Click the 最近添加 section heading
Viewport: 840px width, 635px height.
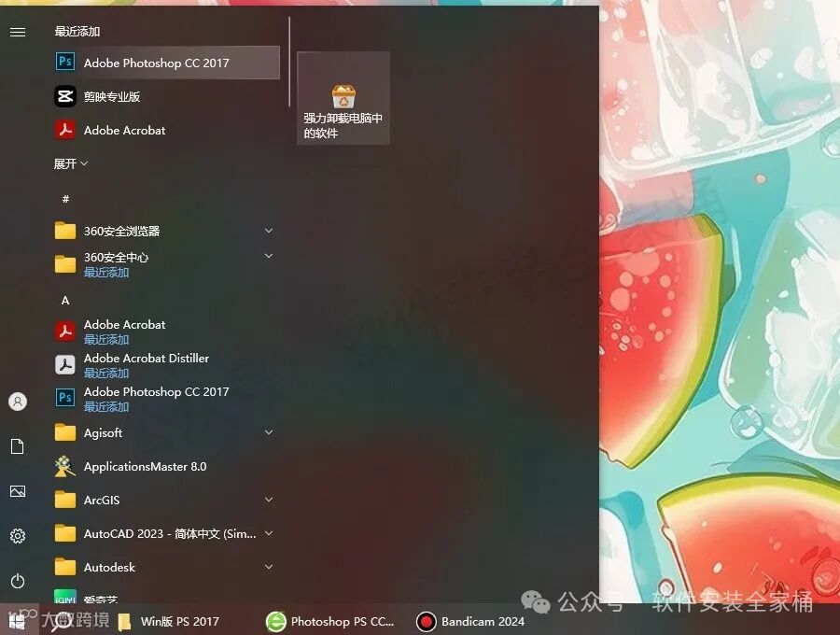[77, 32]
